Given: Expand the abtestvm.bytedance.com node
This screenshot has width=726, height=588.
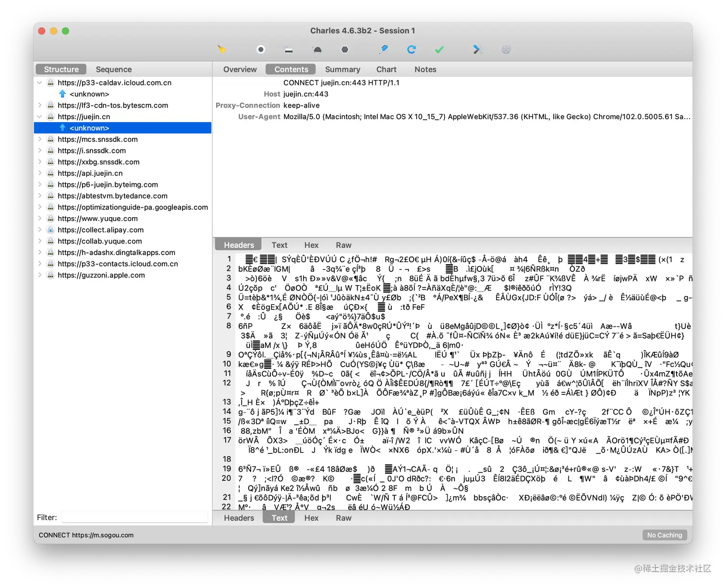Looking at the screenshot, I should click(39, 196).
